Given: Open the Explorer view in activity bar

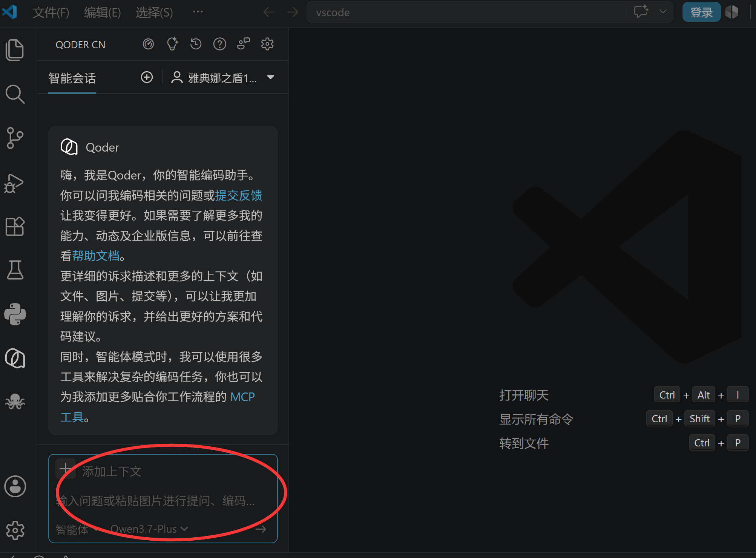Looking at the screenshot, I should pos(15,50).
